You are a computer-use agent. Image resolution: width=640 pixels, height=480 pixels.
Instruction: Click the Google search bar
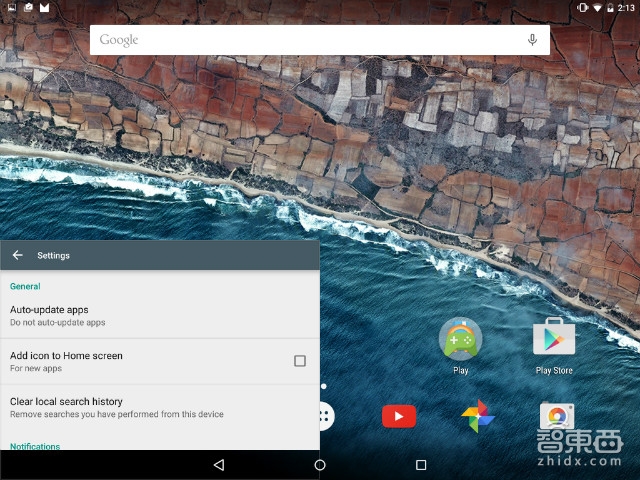click(x=300, y=40)
